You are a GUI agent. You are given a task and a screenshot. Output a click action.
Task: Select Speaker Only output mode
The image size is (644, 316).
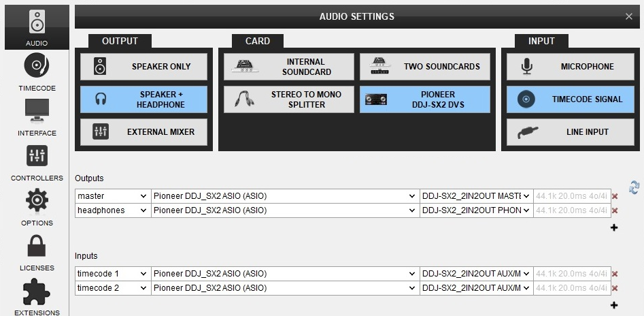(143, 66)
